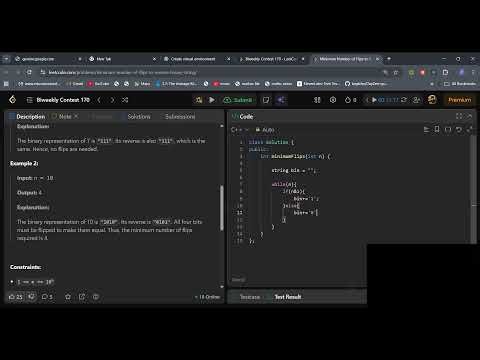The image size is (480, 360).
Task: Open the Testcase tab
Action: (250, 297)
